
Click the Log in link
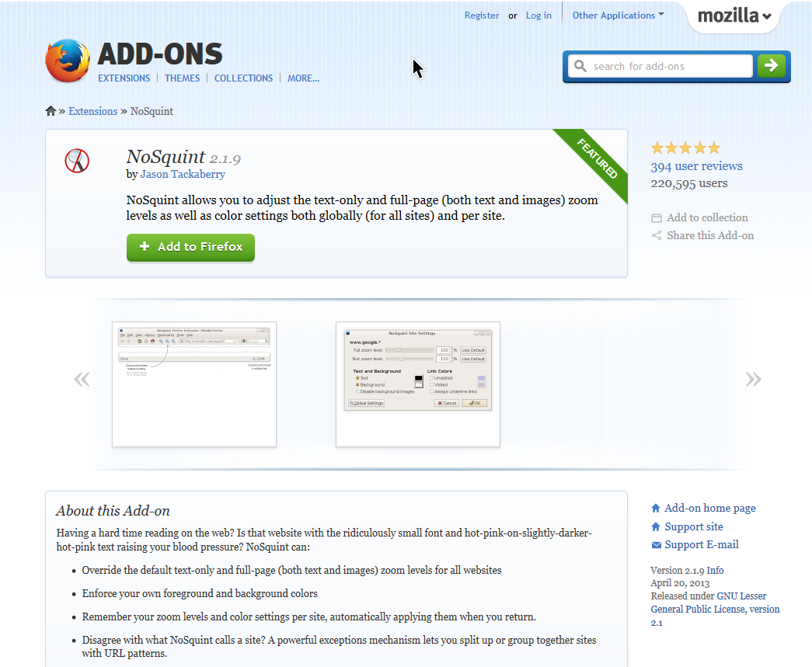click(x=538, y=16)
